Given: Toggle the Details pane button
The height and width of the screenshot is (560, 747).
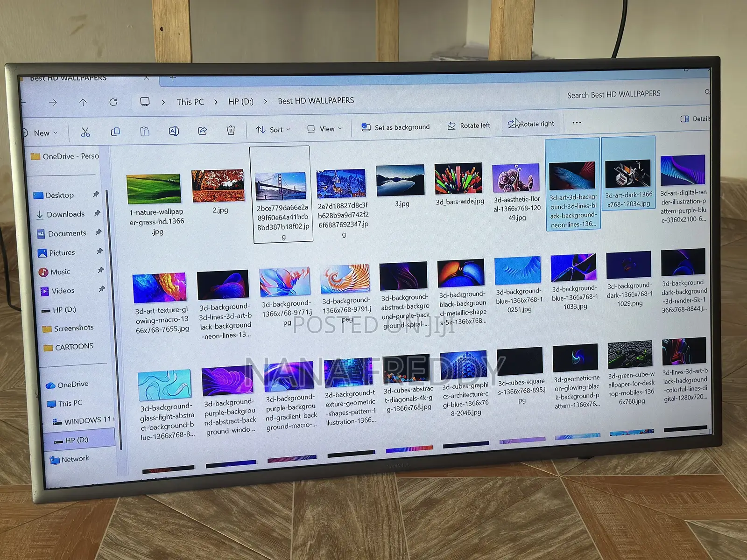Looking at the screenshot, I should [x=695, y=119].
